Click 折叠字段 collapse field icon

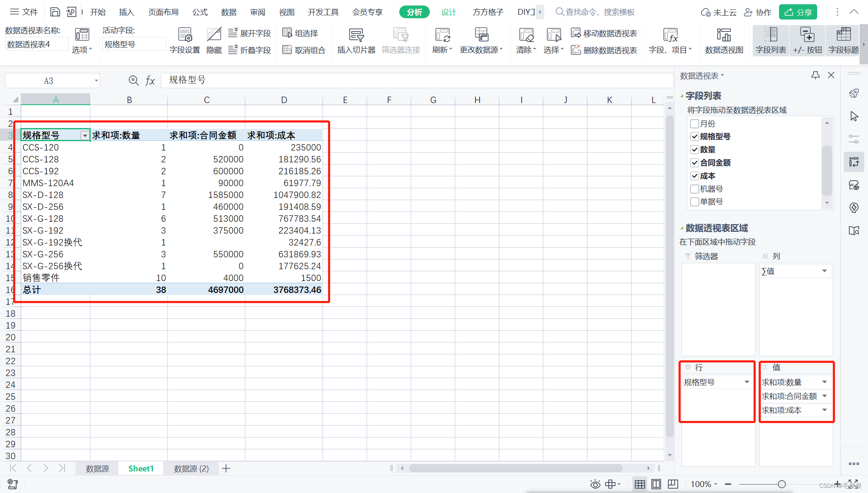click(250, 50)
